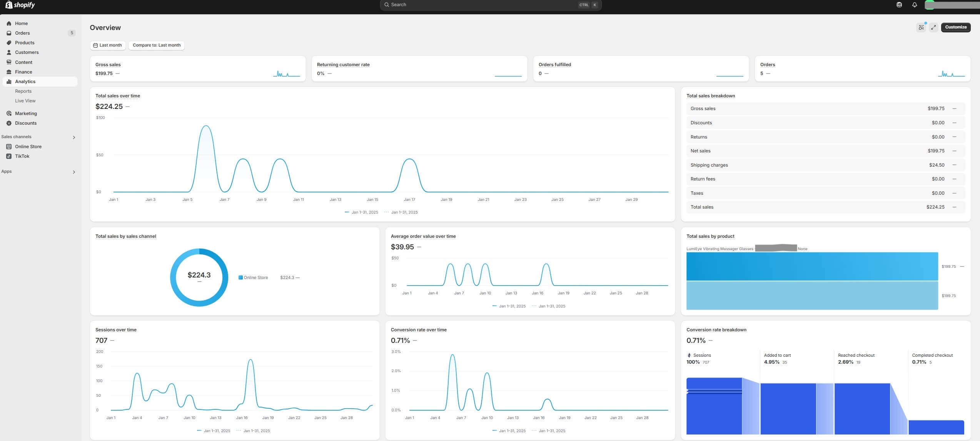Open the Compare to: Last month dropdown

tap(157, 45)
